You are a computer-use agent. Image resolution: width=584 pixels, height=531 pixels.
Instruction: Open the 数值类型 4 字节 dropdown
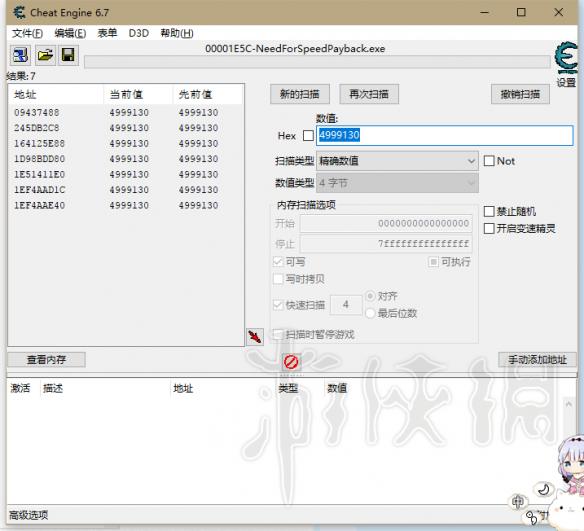click(x=397, y=183)
